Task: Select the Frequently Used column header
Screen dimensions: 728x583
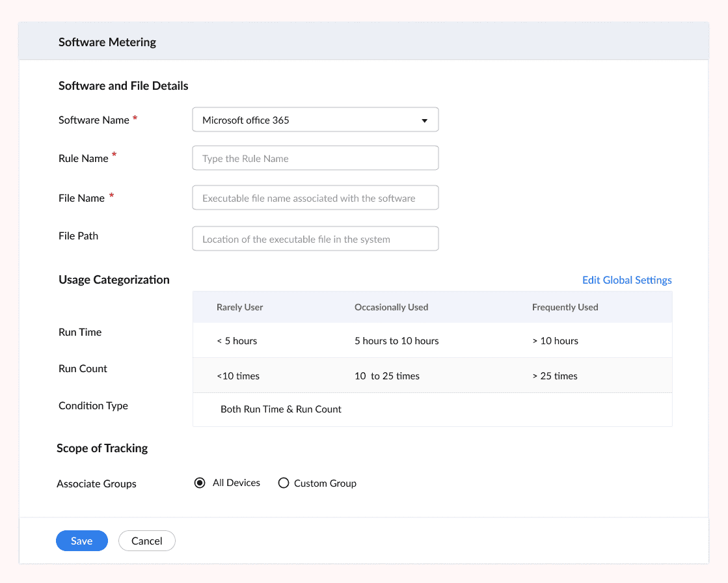Action: [x=565, y=306]
